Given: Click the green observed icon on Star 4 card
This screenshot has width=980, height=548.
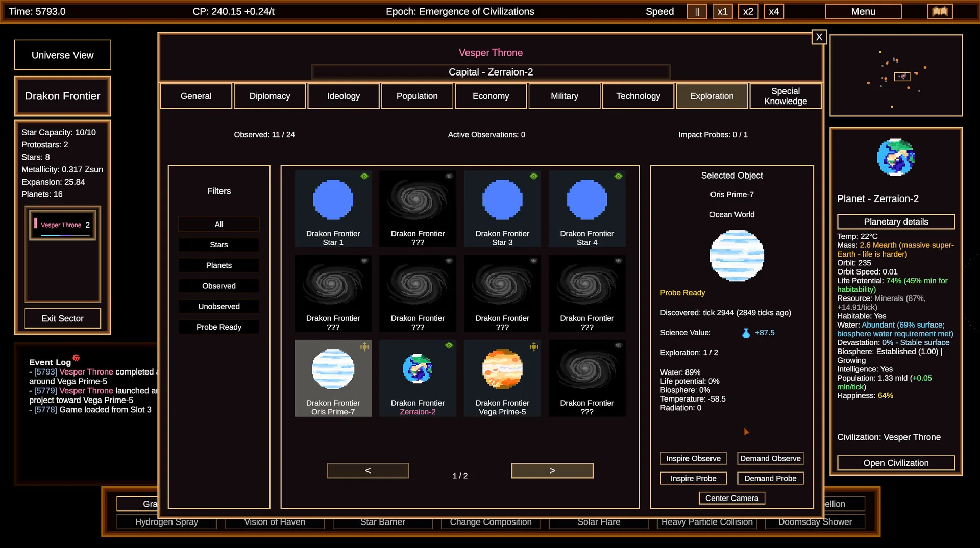Looking at the screenshot, I should coord(619,176).
